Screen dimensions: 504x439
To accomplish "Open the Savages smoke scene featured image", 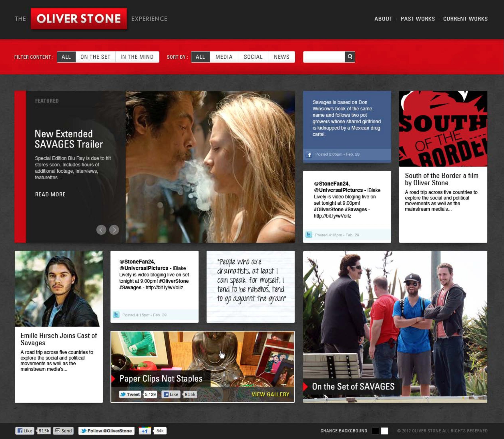I will [x=210, y=167].
